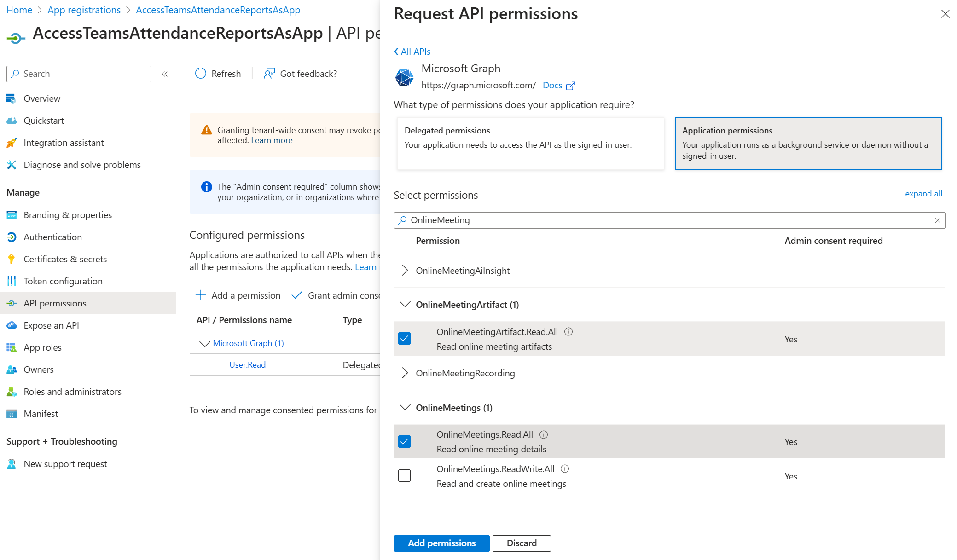Clear the OnlineMeeting search with the X icon
The image size is (957, 560).
pos(938,220)
